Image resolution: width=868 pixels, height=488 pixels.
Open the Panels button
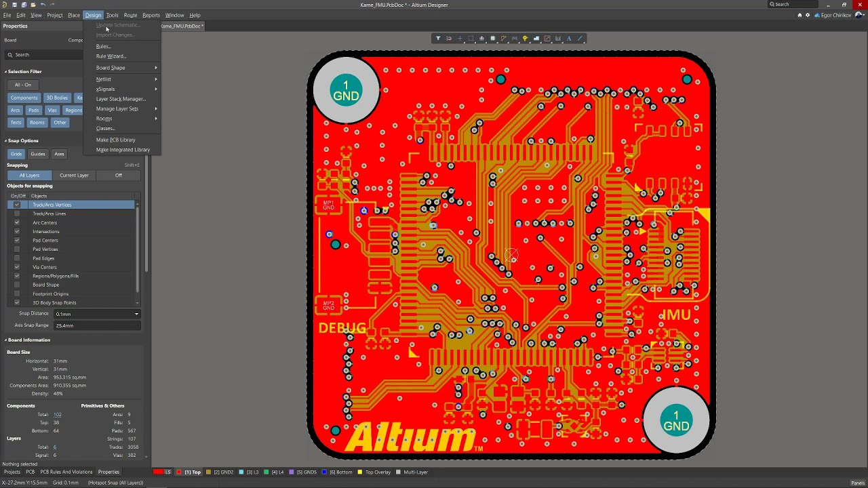pyautogui.click(x=858, y=483)
